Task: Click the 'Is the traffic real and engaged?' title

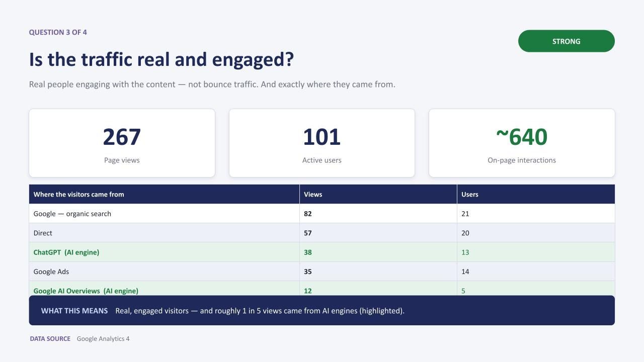Action: [162, 59]
